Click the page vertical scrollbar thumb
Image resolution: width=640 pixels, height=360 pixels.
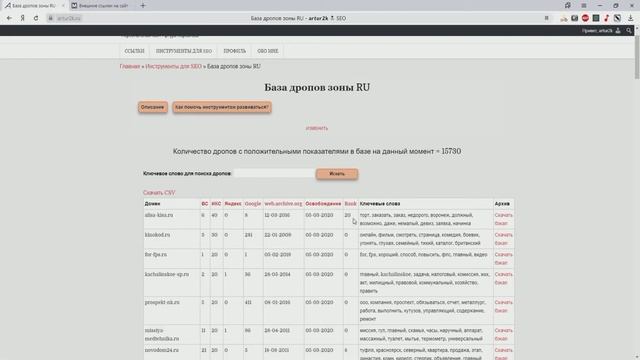click(x=637, y=57)
